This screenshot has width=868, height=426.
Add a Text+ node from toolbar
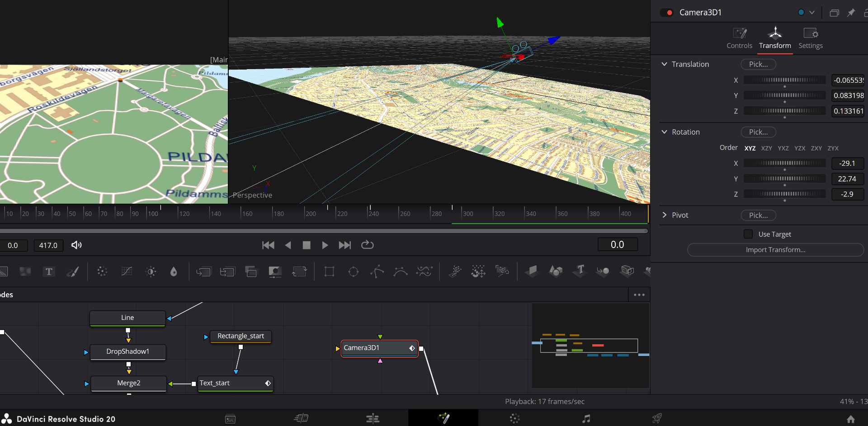coord(49,272)
